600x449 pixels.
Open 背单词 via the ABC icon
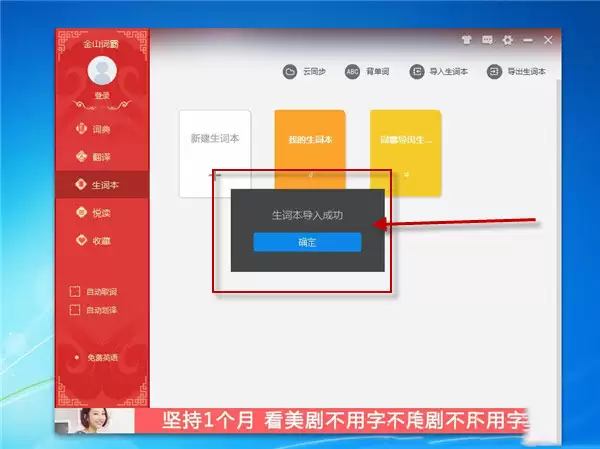point(352,72)
